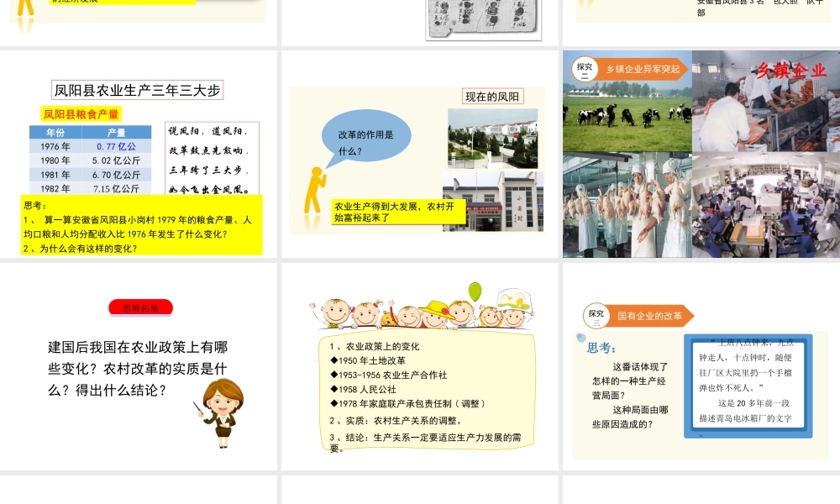Click the office computers workshop photo
840x504 pixels.
(x=766, y=205)
